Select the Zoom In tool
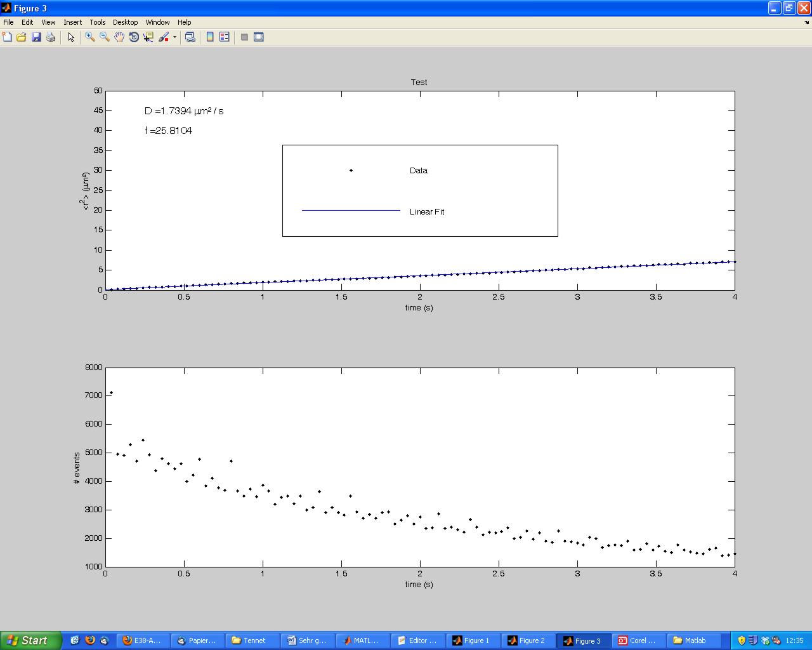This screenshot has height=650, width=812. tap(90, 37)
